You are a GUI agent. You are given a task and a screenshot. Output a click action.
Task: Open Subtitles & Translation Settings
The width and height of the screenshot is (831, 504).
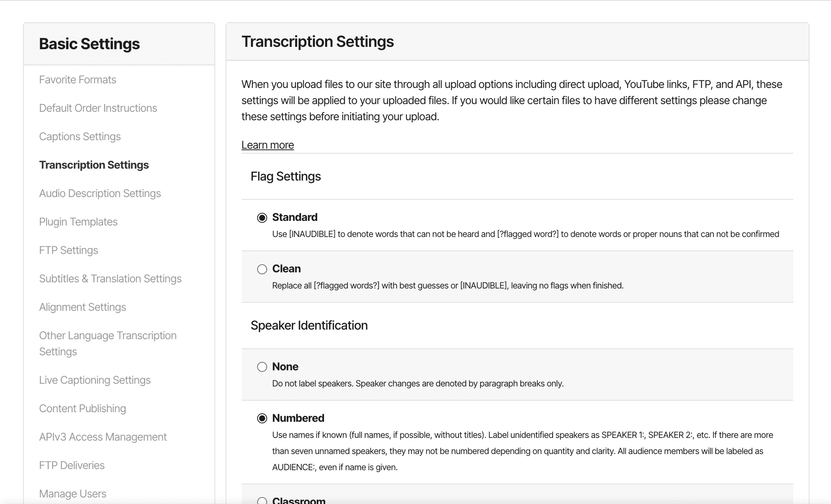(x=110, y=279)
